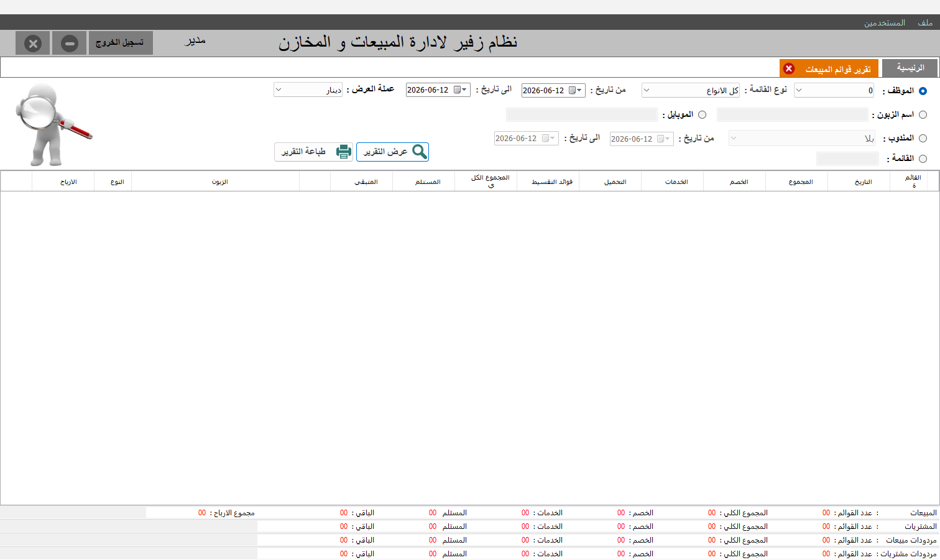Click the القائمة number text field
This screenshot has width=940, height=560.
847,158
